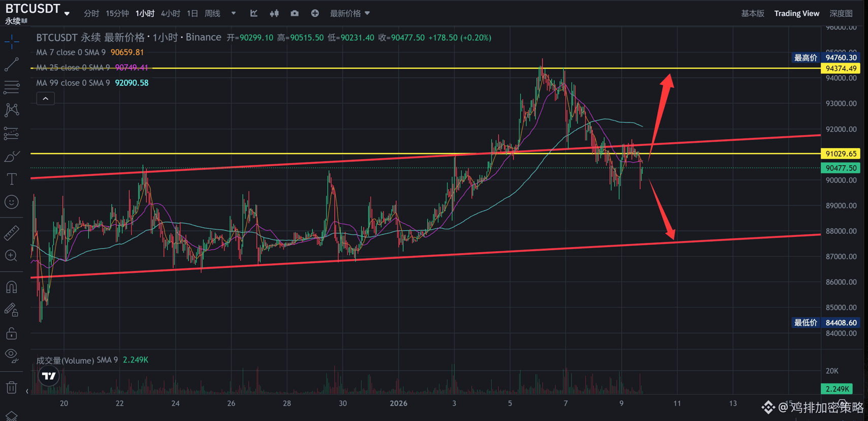The height and width of the screenshot is (421, 868).
Task: Toggle magnet mode for drawings
Action: click(x=12, y=287)
